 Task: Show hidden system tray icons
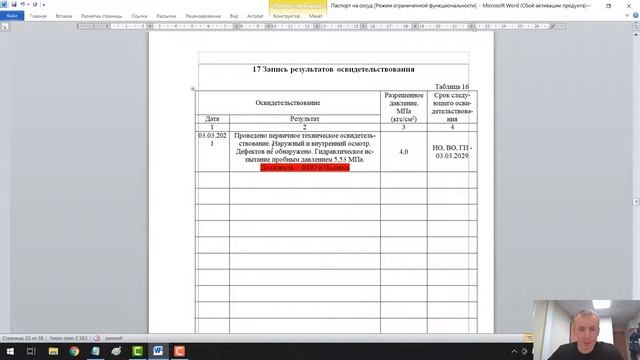pyautogui.click(x=514, y=351)
